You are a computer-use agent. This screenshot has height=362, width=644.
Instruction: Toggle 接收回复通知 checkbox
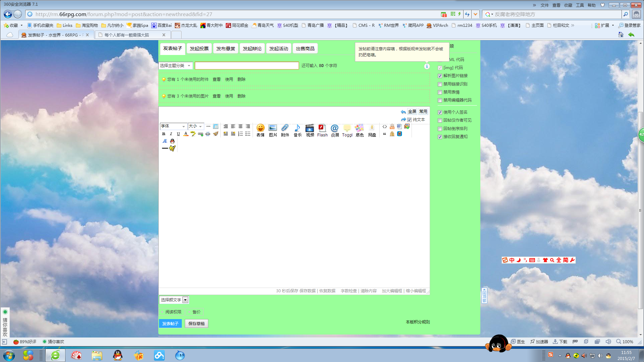click(440, 137)
